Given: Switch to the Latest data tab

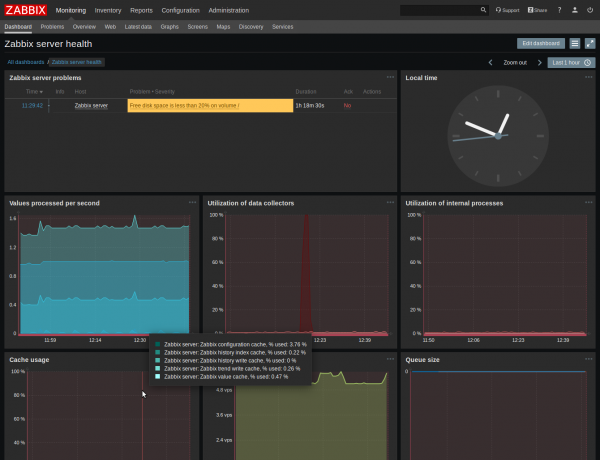Looking at the screenshot, I should pos(138,27).
